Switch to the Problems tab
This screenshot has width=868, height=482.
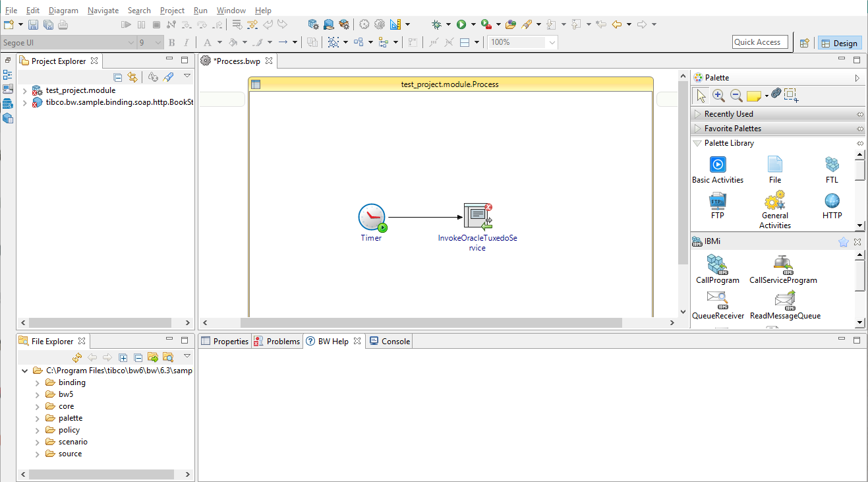(x=277, y=342)
